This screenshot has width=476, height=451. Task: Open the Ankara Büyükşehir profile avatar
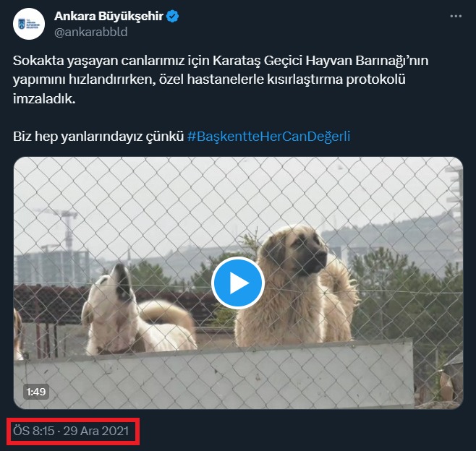[x=29, y=24]
